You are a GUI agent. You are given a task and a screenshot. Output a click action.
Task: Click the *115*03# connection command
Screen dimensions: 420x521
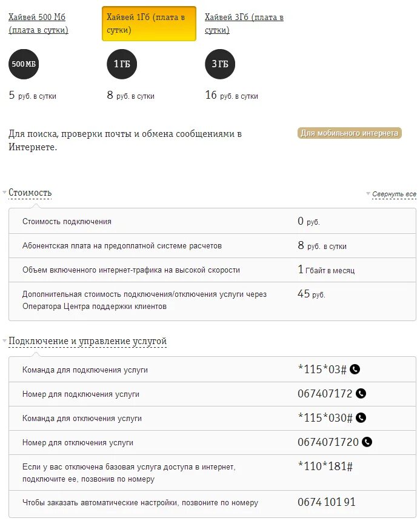pos(322,369)
